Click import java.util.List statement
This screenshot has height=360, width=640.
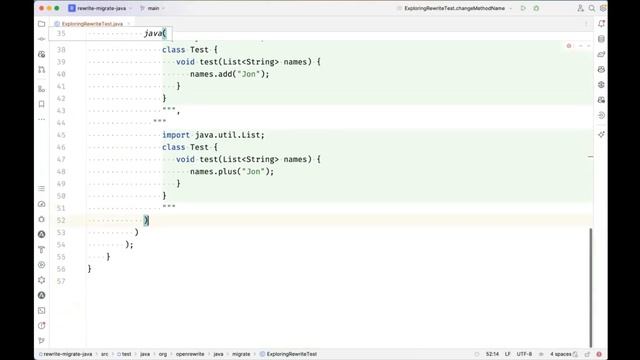tap(213, 135)
